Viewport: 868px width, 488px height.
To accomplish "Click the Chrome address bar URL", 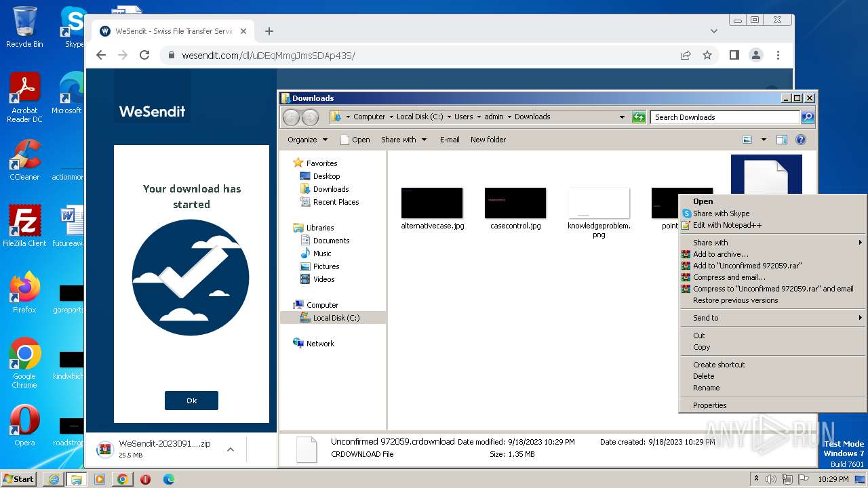I will 268,56.
